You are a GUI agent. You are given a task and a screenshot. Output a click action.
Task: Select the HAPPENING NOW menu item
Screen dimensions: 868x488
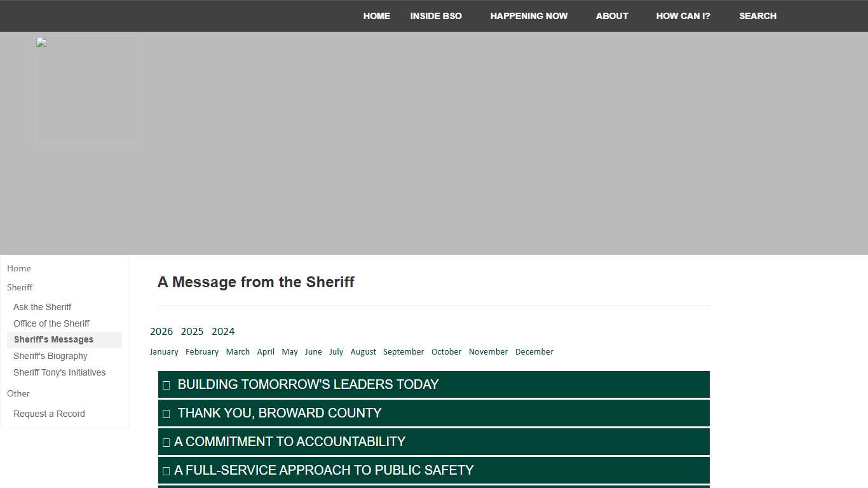pos(529,16)
